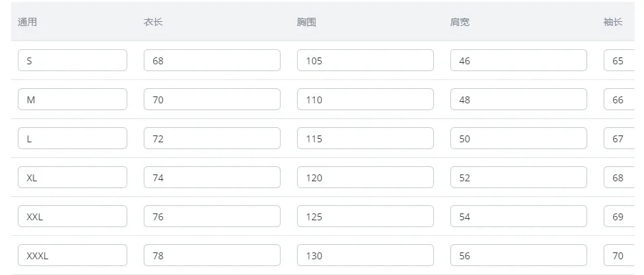644x275 pixels.
Task: Select the 衣长 field showing 72
Action: pos(211,138)
